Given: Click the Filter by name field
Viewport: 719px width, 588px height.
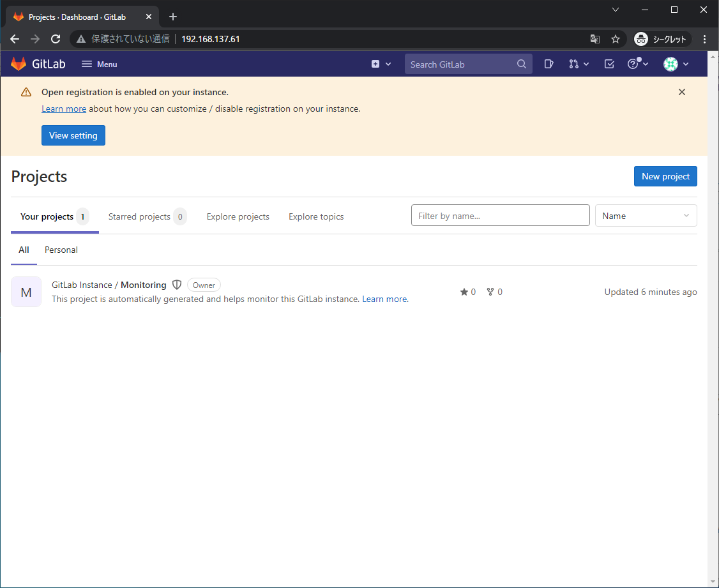Looking at the screenshot, I should 500,215.
